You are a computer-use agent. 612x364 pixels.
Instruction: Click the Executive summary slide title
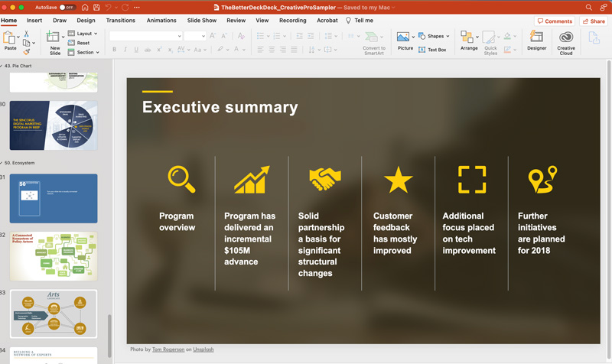point(220,107)
